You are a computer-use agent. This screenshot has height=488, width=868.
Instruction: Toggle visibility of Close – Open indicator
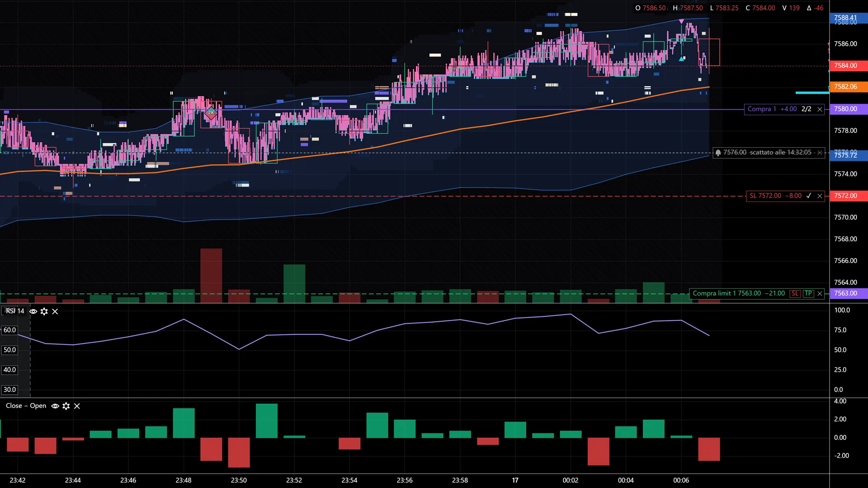[x=55, y=406]
